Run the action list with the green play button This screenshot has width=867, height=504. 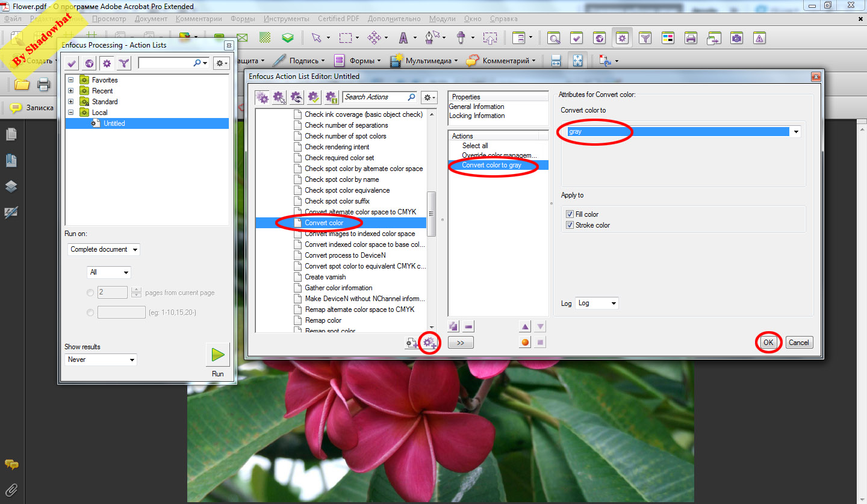coord(217,355)
